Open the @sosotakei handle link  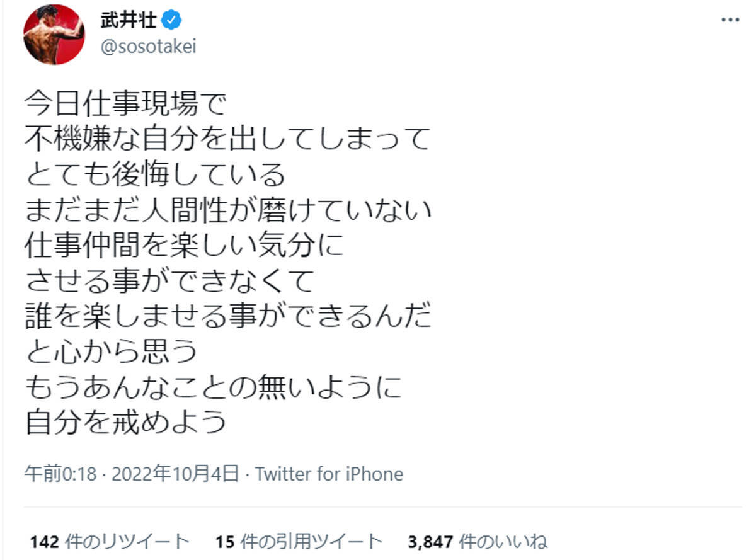pos(148,47)
